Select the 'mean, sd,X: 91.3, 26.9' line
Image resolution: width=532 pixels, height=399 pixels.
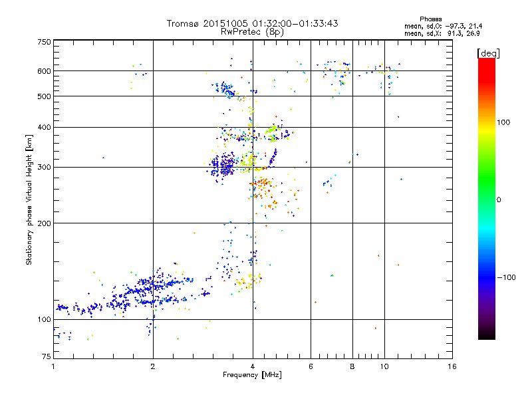point(442,34)
